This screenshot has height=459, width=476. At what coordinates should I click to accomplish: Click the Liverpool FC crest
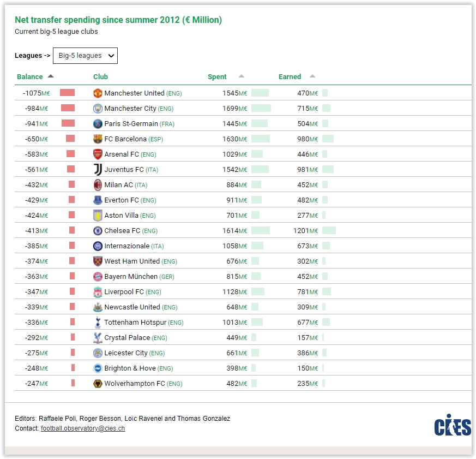pyautogui.click(x=98, y=292)
